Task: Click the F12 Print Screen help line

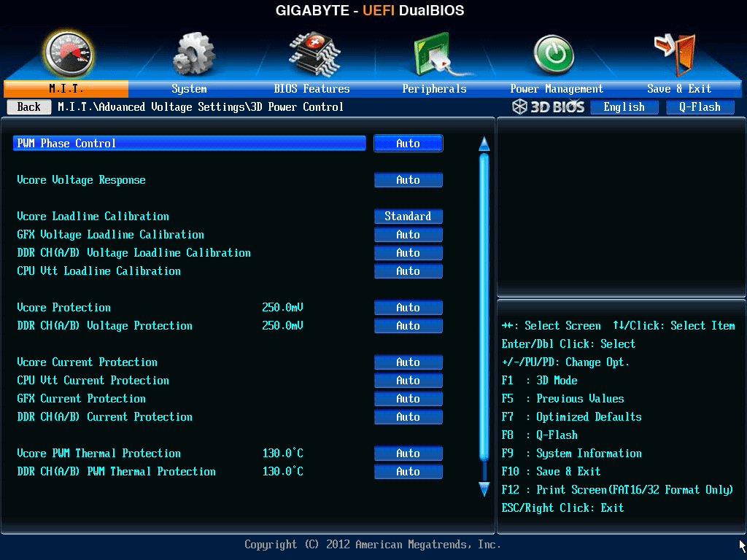Action: [x=617, y=489]
